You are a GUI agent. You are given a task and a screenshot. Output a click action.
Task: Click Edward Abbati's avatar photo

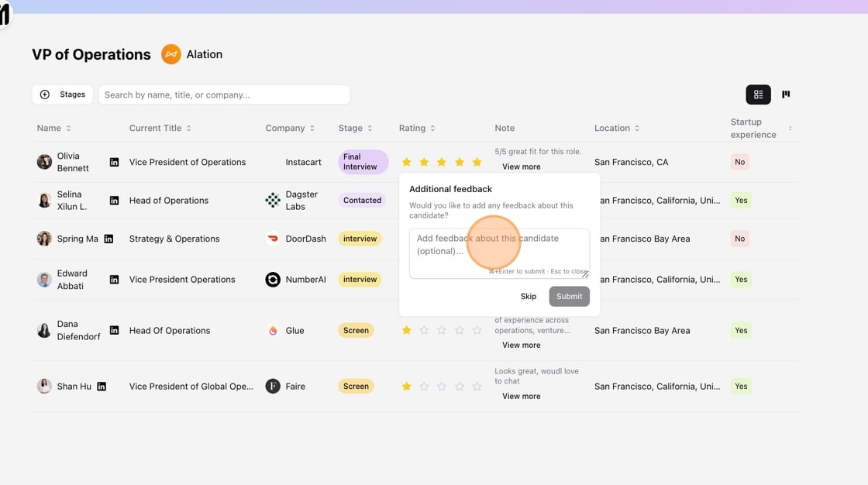44,280
